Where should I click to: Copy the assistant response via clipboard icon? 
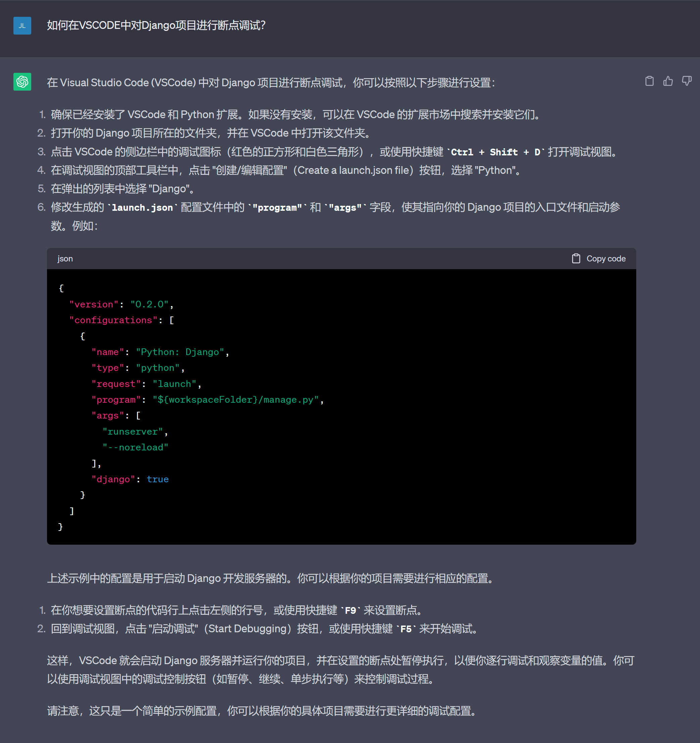coord(650,81)
